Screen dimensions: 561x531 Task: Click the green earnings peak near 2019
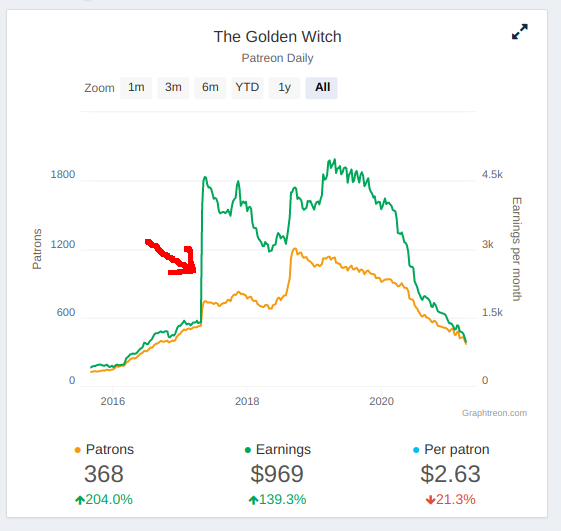coord(333,161)
